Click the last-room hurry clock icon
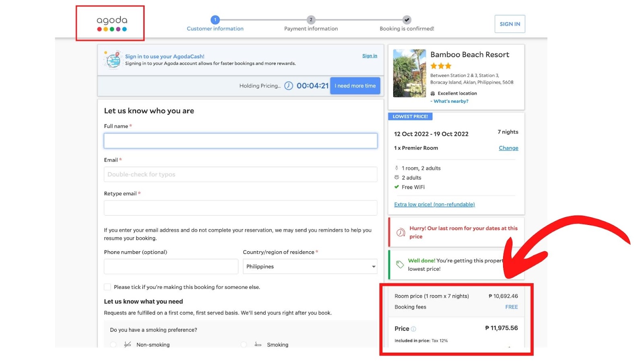This screenshot has width=644, height=362. 401,232
